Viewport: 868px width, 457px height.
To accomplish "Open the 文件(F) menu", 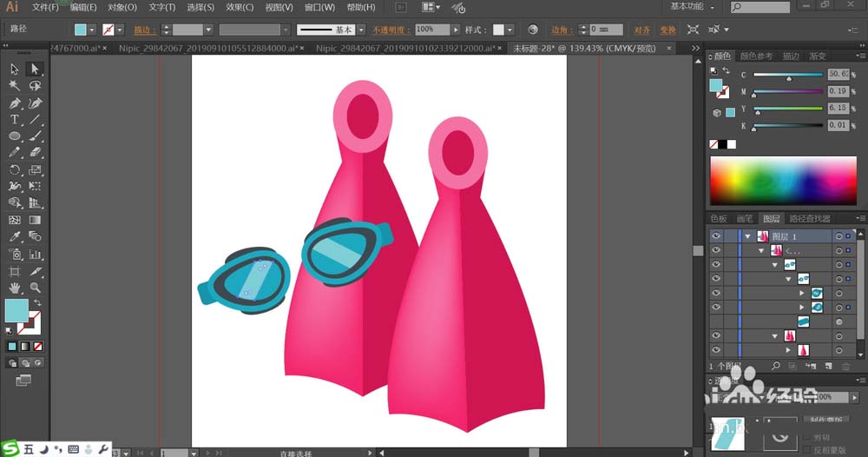I will (45, 7).
